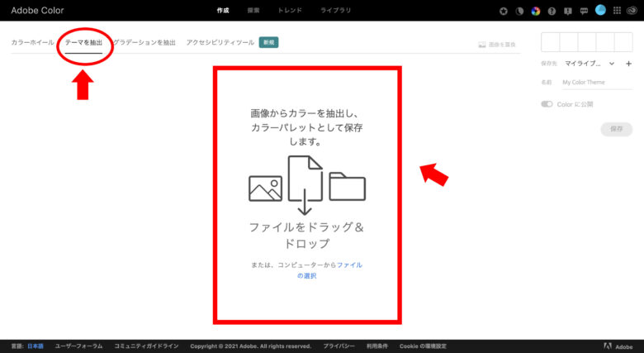Click the star icon in the top bar
This screenshot has height=353, width=644.
[x=503, y=11]
